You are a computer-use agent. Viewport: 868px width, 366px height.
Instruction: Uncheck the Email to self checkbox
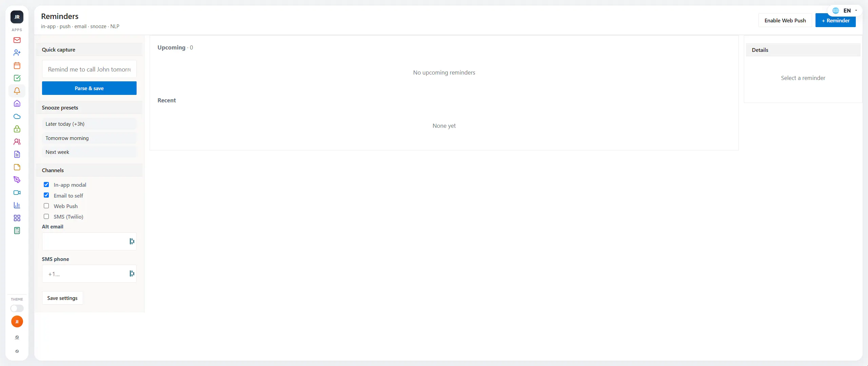pos(46,195)
